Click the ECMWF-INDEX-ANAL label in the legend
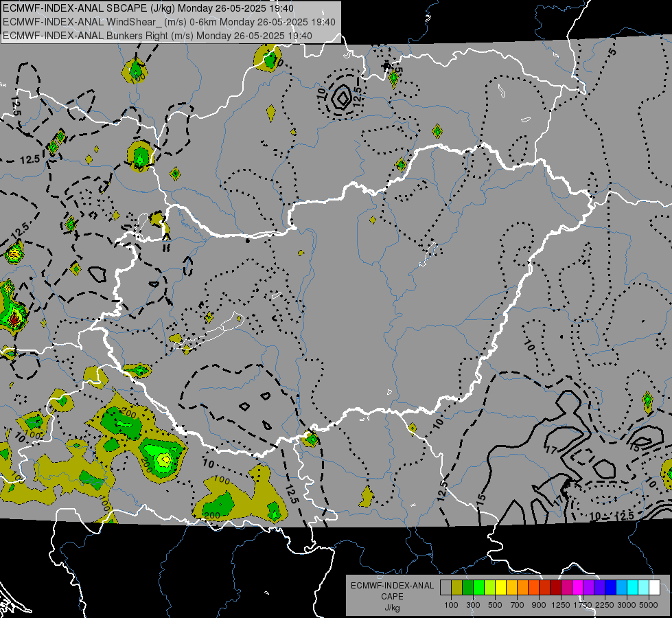The image size is (672, 618). (393, 586)
